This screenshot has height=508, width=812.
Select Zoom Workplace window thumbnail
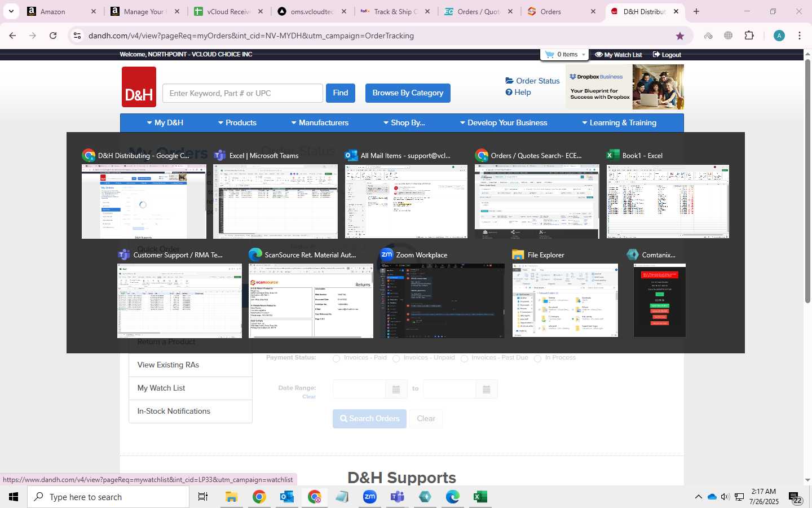point(442,300)
